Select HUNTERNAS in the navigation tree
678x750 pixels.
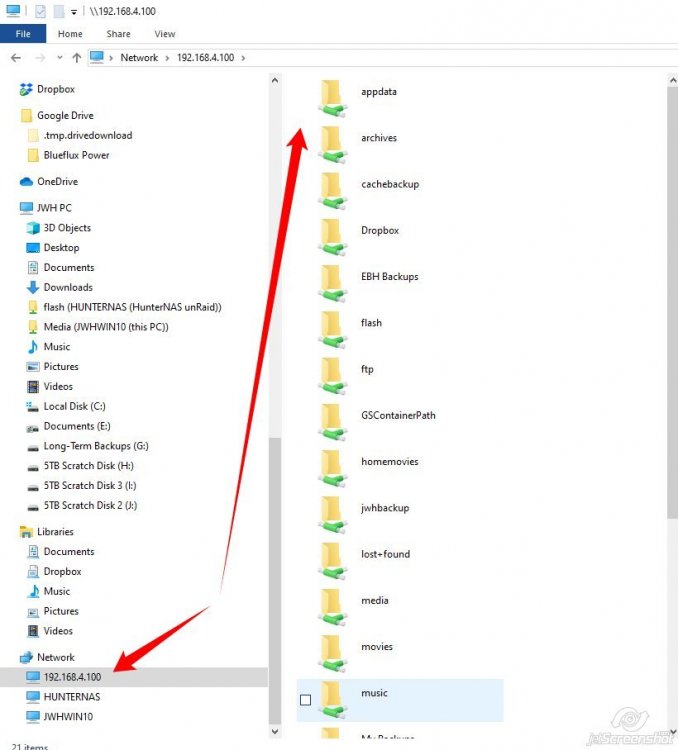click(x=72, y=697)
